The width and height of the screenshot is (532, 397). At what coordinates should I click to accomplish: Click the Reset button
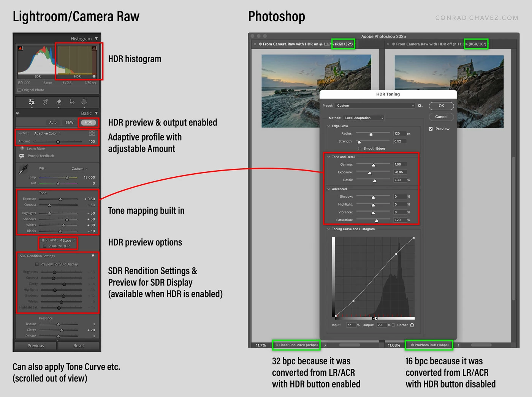tap(79, 346)
